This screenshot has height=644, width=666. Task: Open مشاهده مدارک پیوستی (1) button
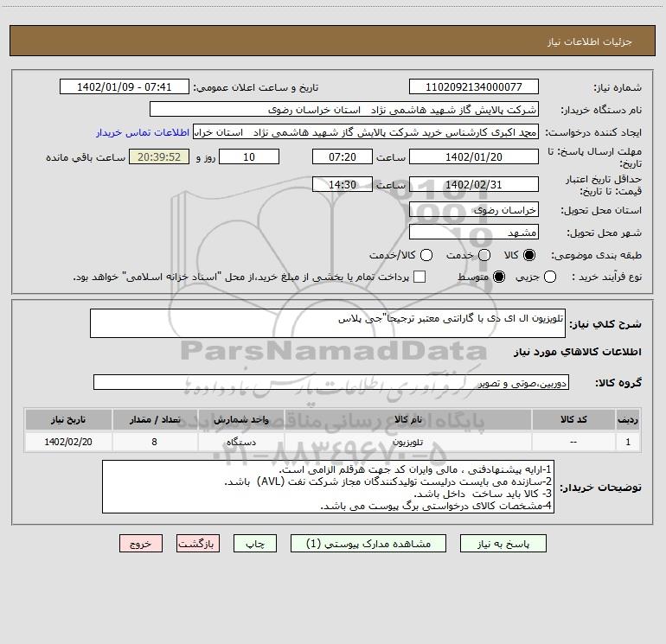(x=368, y=544)
